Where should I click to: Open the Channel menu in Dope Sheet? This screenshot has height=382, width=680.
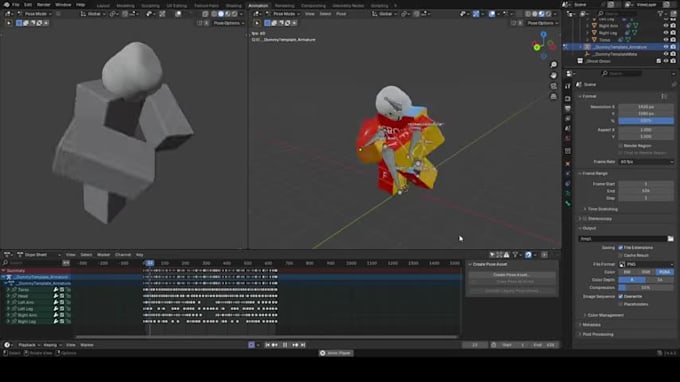(x=123, y=255)
